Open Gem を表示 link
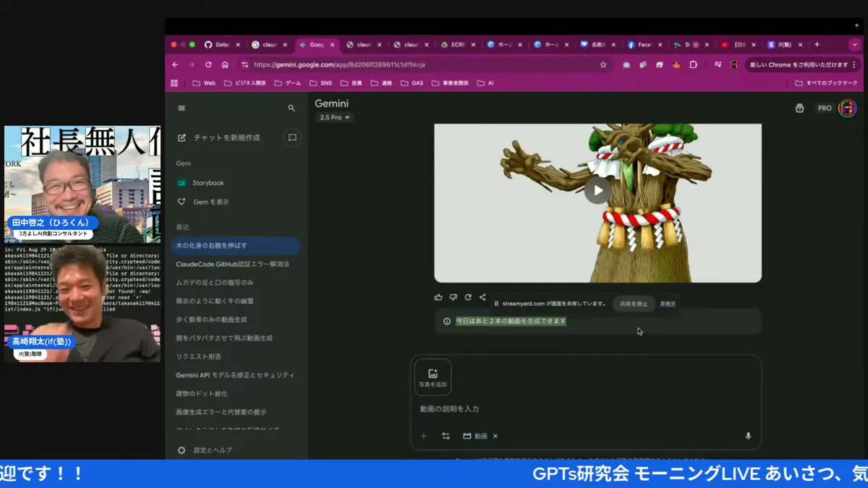Screen dimensions: 868x488 [204, 202]
